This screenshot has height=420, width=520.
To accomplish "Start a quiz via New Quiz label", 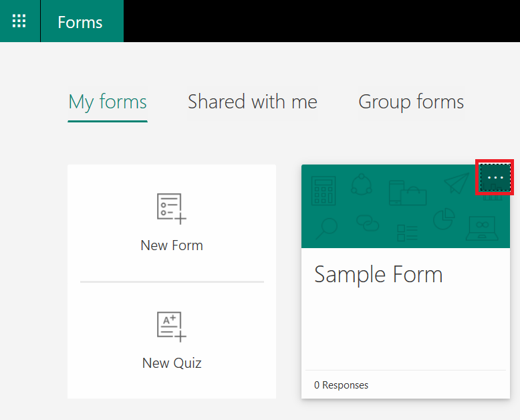I will point(172,363).
